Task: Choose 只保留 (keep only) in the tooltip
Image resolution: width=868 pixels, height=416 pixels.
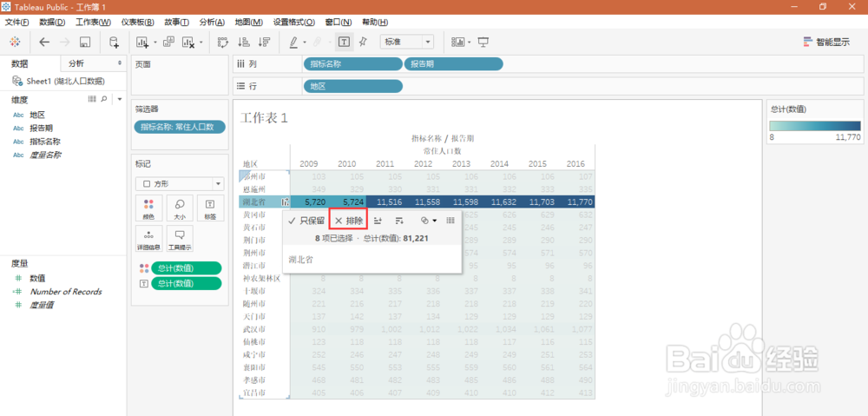Action: [306, 221]
